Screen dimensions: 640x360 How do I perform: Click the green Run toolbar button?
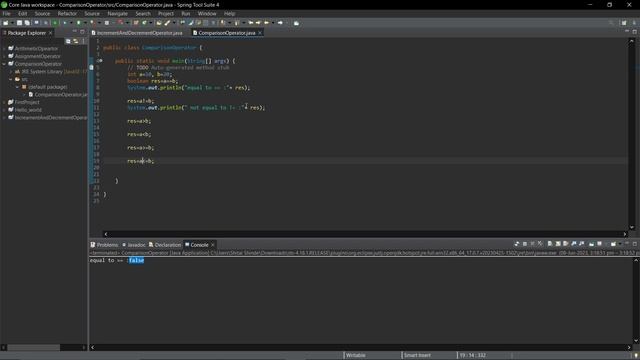click(78, 23)
